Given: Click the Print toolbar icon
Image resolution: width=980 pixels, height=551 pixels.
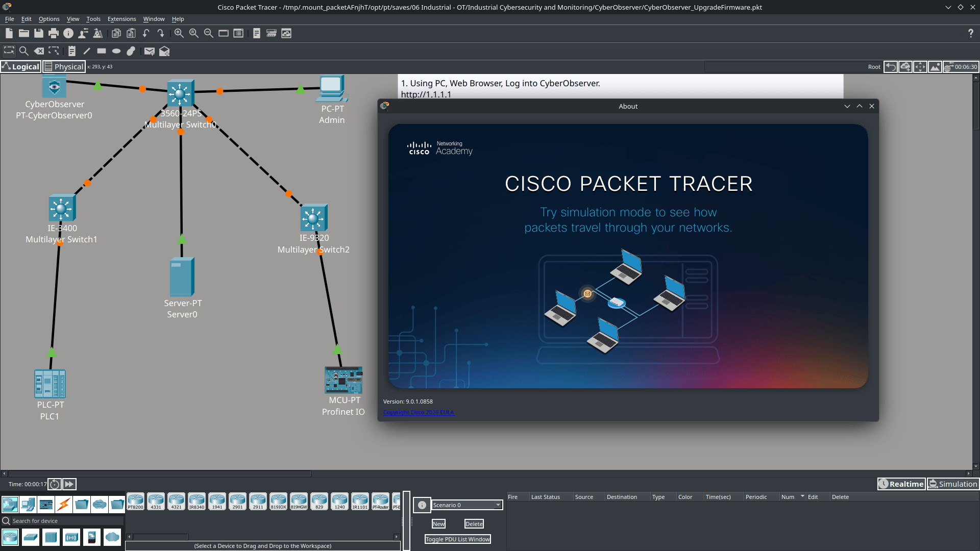Looking at the screenshot, I should point(53,33).
